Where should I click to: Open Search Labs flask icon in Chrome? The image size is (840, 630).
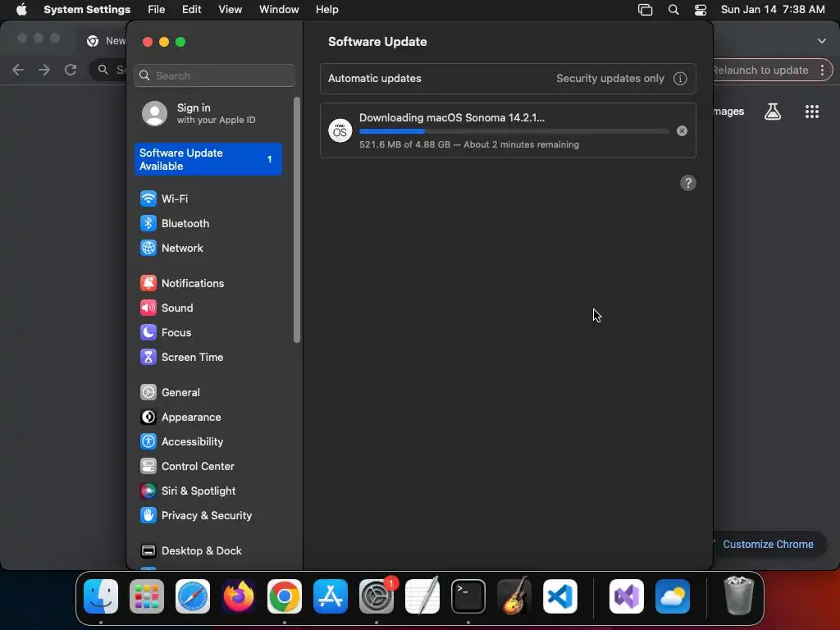click(x=773, y=112)
